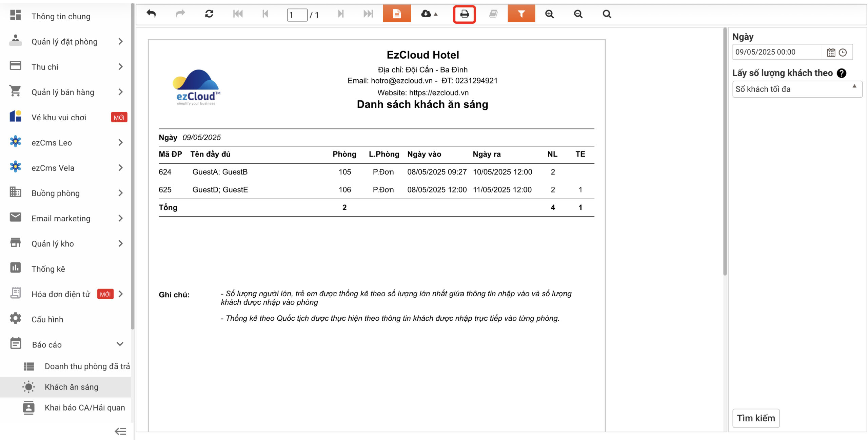The width and height of the screenshot is (868, 440).
Task: Click the print report icon
Action: [x=464, y=14]
